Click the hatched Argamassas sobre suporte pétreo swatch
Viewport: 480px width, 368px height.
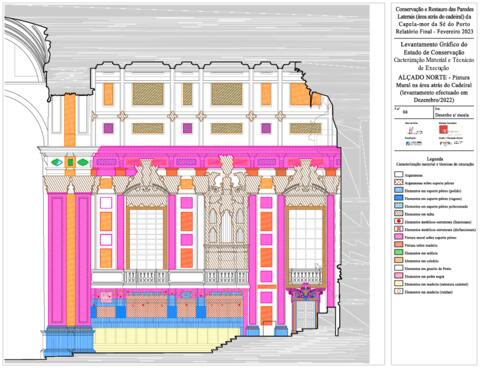pyautogui.click(x=399, y=183)
